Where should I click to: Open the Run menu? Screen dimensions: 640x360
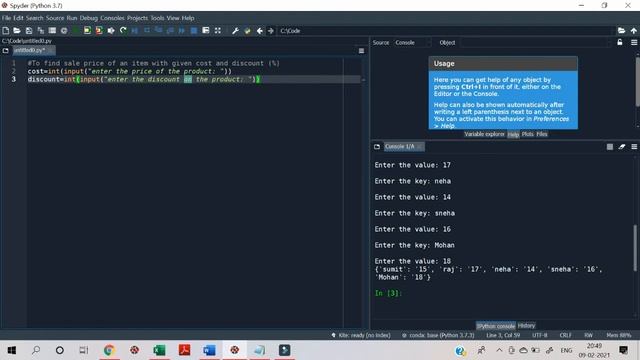click(72, 18)
